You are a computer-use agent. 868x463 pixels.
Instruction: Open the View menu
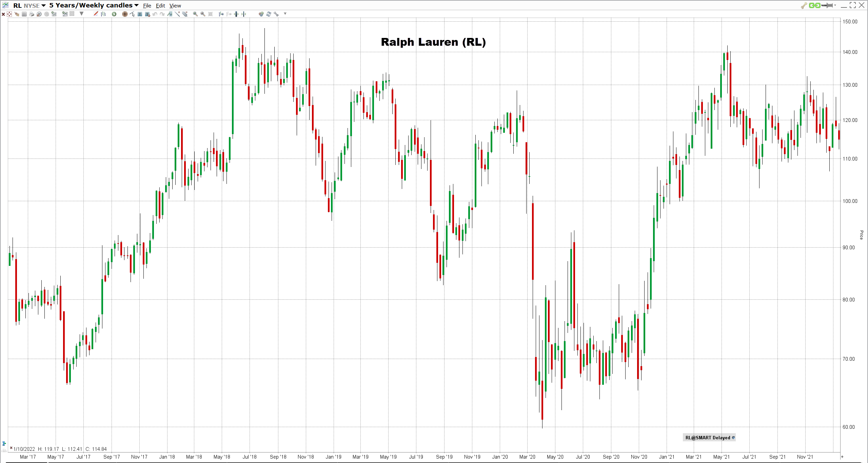click(x=175, y=6)
